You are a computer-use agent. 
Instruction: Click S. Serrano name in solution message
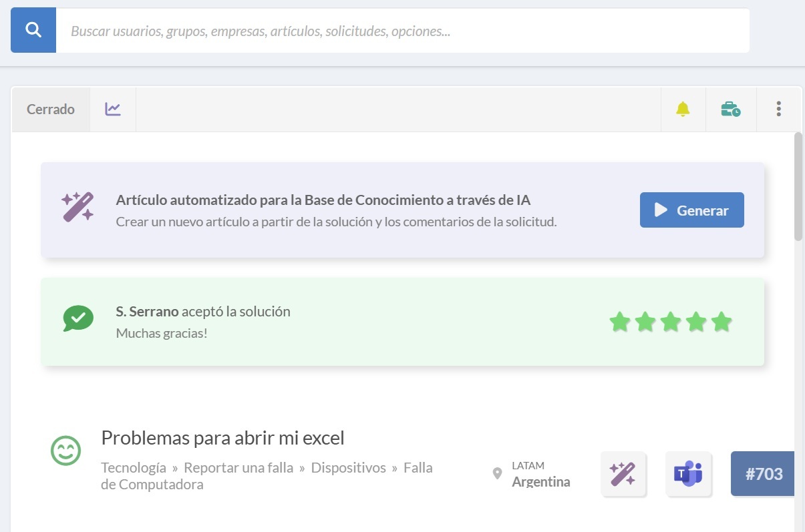pyautogui.click(x=147, y=311)
